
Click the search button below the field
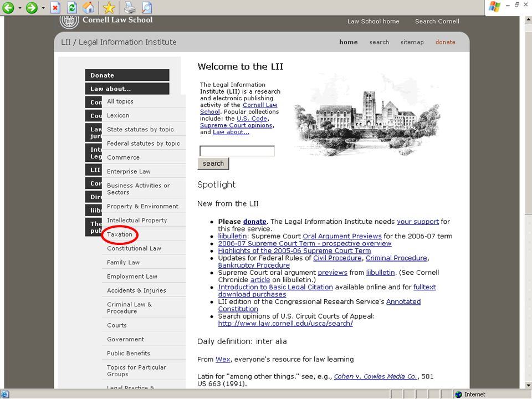click(x=213, y=163)
